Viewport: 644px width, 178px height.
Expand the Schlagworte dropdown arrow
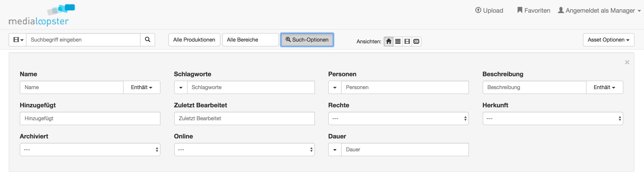coord(181,87)
